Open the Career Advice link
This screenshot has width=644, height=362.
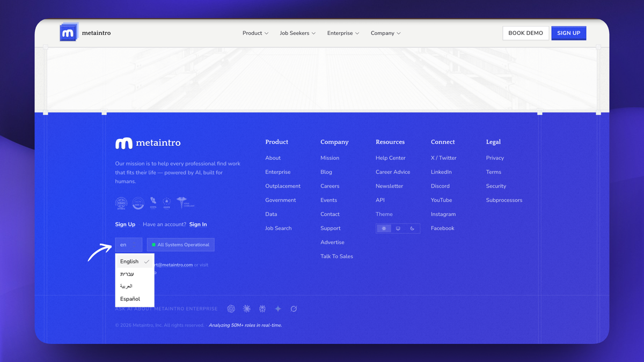click(x=393, y=172)
